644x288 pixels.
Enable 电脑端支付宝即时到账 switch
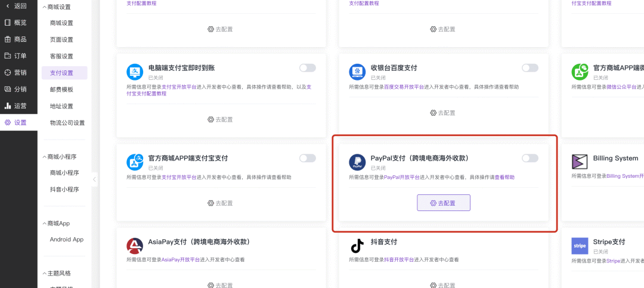(308, 68)
